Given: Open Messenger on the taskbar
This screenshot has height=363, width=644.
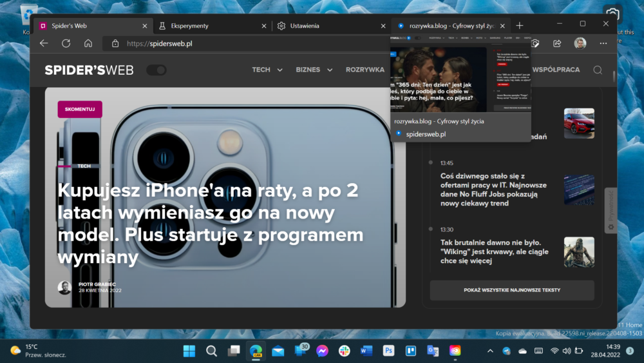Looking at the screenshot, I should pos(323,351).
